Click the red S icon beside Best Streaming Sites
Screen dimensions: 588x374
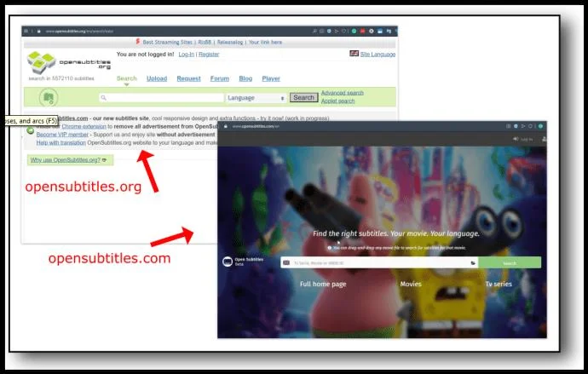click(137, 42)
